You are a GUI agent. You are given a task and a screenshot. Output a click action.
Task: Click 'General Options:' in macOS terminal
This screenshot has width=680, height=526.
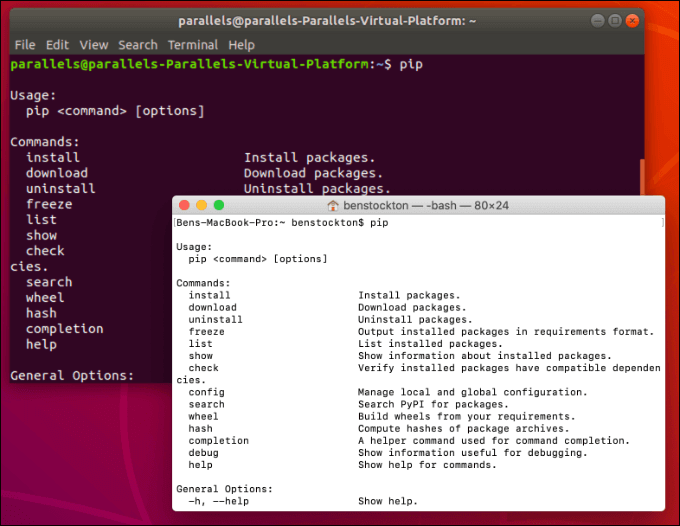click(x=225, y=489)
